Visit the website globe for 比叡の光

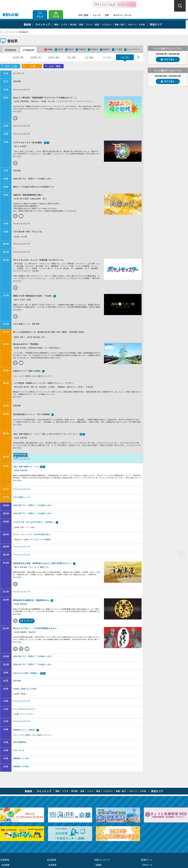point(15,216)
